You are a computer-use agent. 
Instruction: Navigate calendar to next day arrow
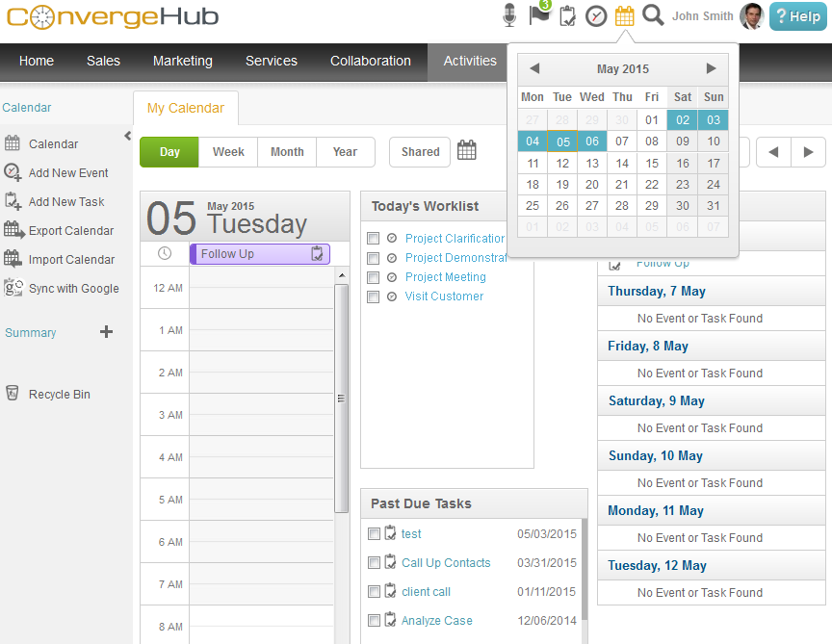point(808,152)
